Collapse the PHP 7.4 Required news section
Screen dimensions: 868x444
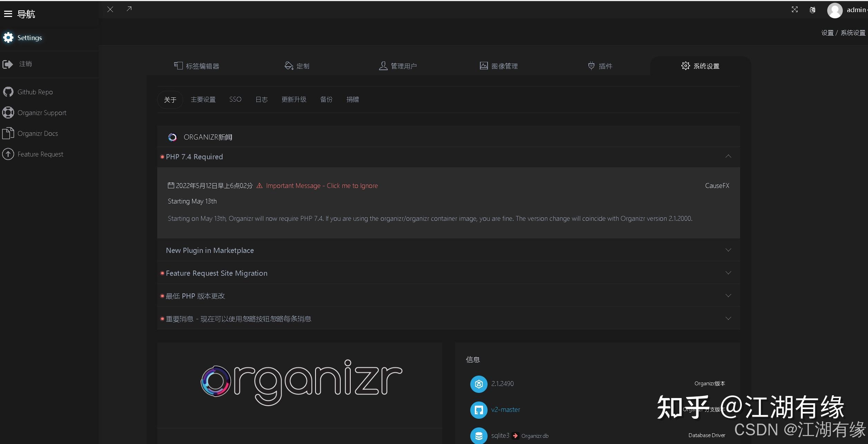[728, 156]
